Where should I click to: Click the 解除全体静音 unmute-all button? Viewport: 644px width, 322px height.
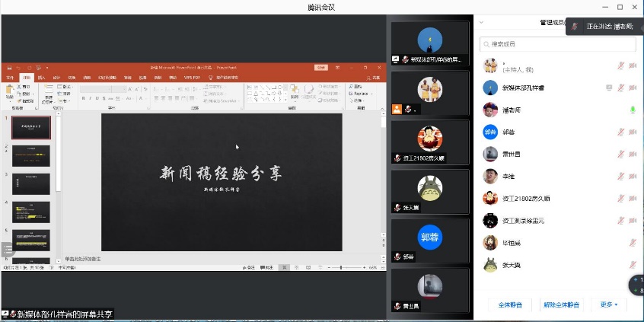coord(561,304)
